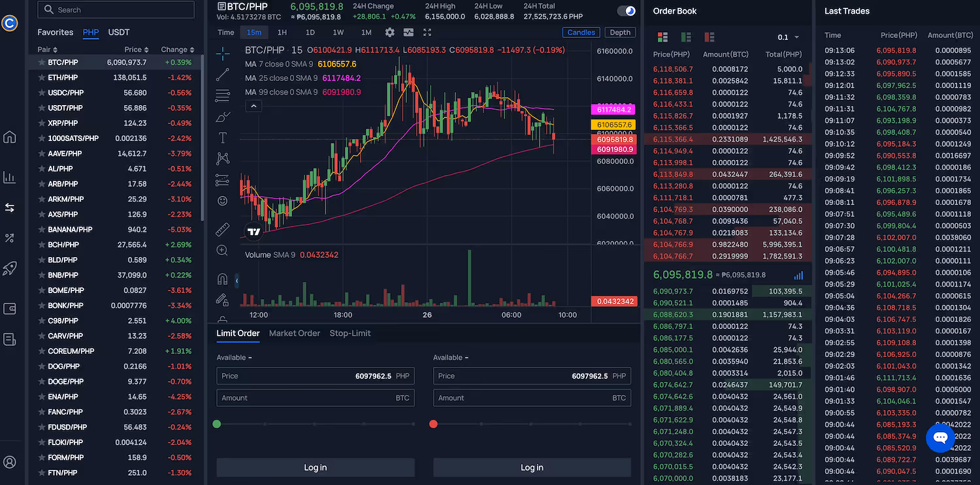980x485 pixels.
Task: Open the chart indicators icon
Action: [x=409, y=32]
